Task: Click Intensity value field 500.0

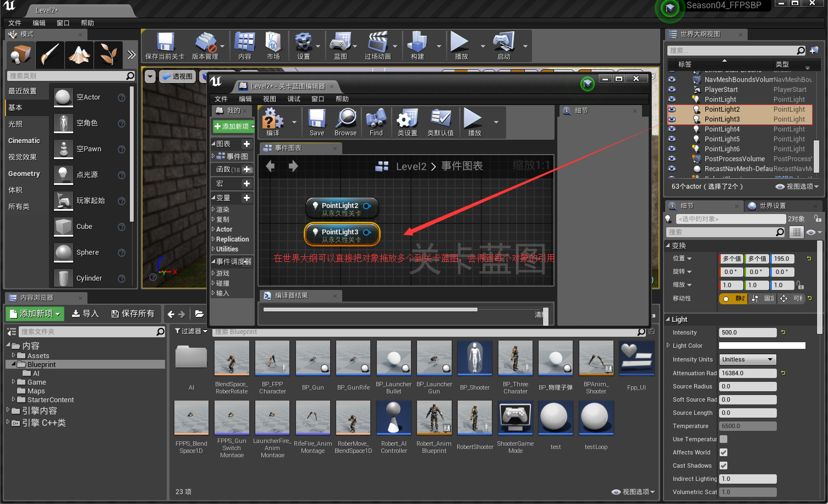Action: pos(748,332)
